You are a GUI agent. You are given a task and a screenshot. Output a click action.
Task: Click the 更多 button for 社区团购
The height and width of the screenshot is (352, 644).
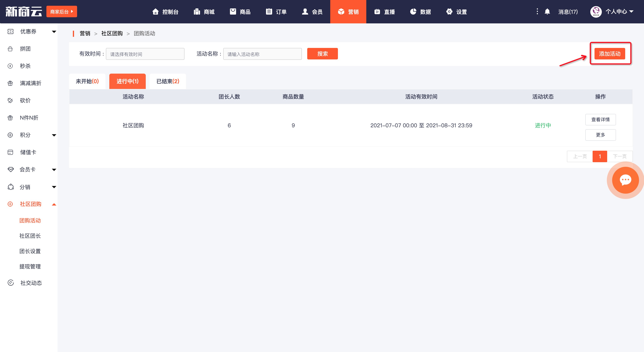click(600, 135)
